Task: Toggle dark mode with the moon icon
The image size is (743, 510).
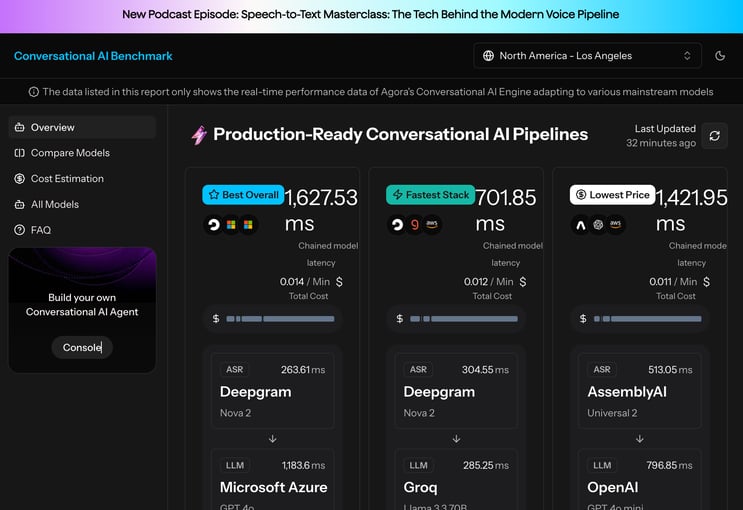Action: [x=720, y=56]
